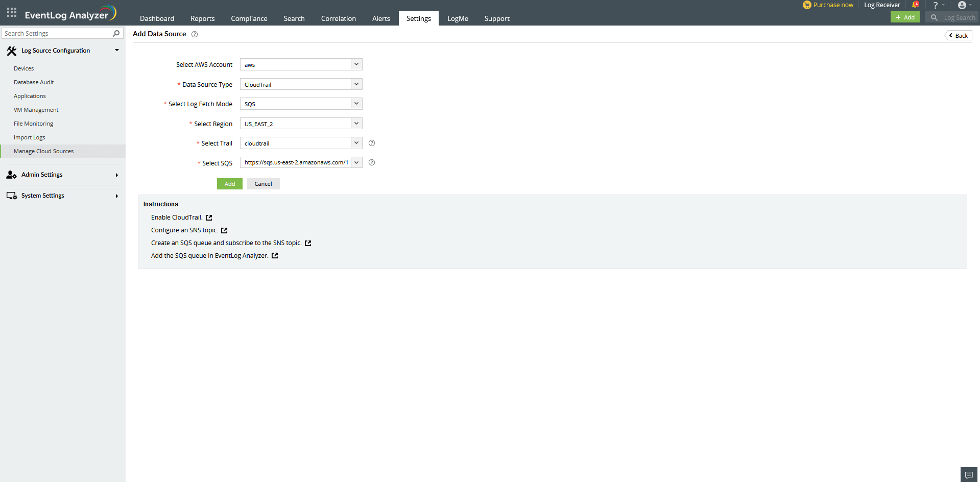Open help tooltip beside Select SQS field
This screenshot has height=482, width=980.
click(371, 162)
